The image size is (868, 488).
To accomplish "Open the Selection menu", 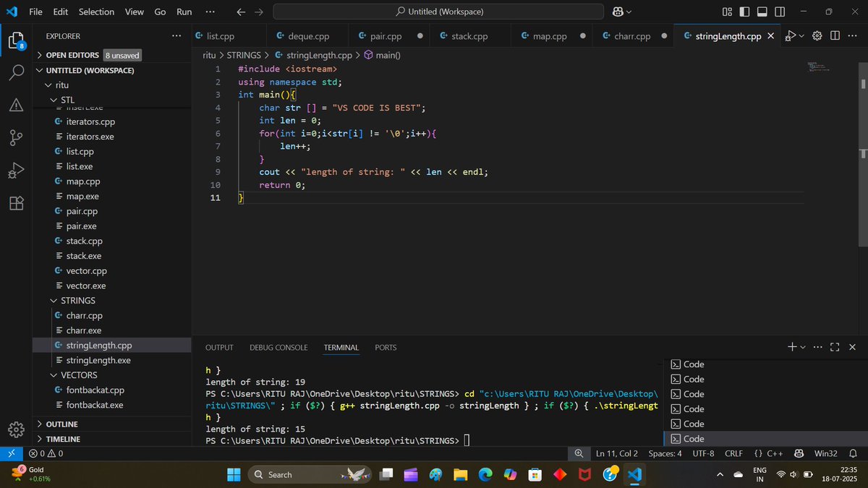I will [96, 12].
